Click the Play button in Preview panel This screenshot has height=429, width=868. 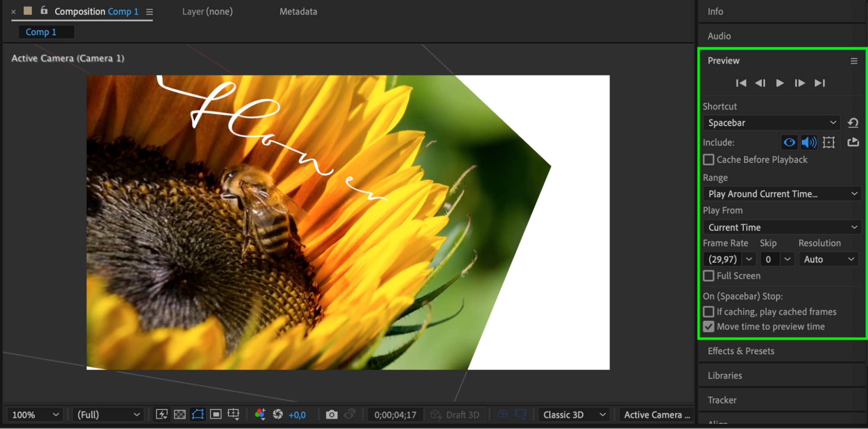click(780, 83)
